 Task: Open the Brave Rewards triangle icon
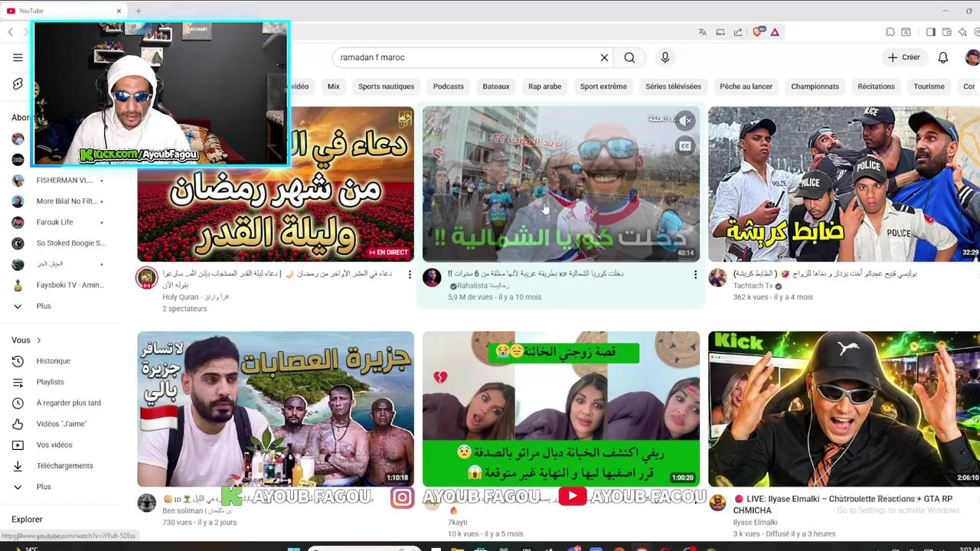pyautogui.click(x=775, y=32)
